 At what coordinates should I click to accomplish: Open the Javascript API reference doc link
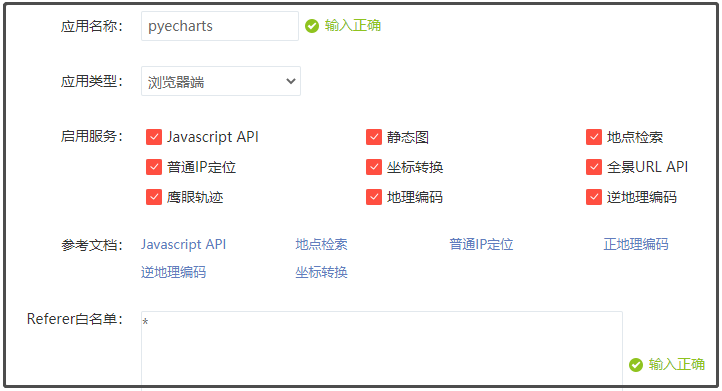[x=183, y=244]
